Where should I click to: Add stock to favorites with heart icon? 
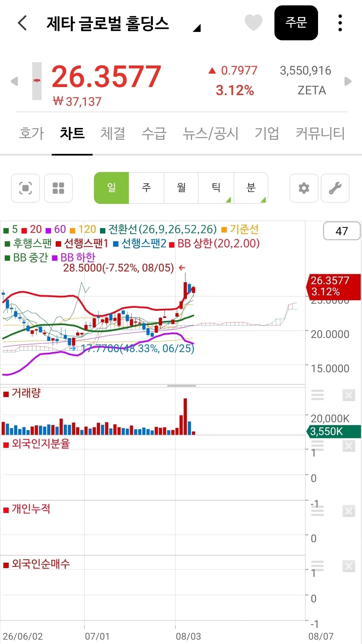click(253, 23)
